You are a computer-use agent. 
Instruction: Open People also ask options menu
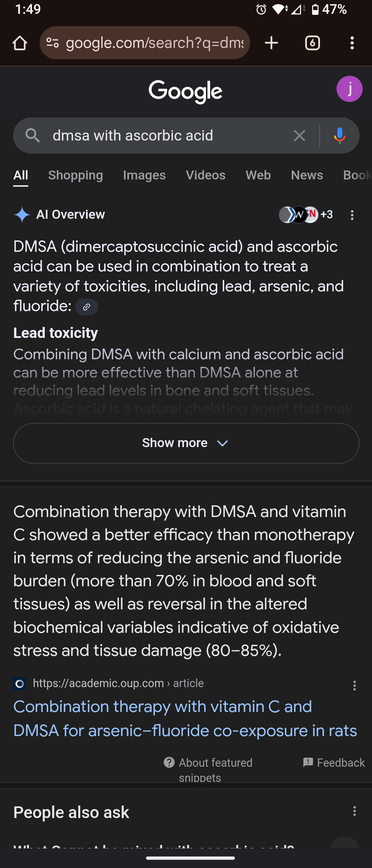pyautogui.click(x=354, y=811)
